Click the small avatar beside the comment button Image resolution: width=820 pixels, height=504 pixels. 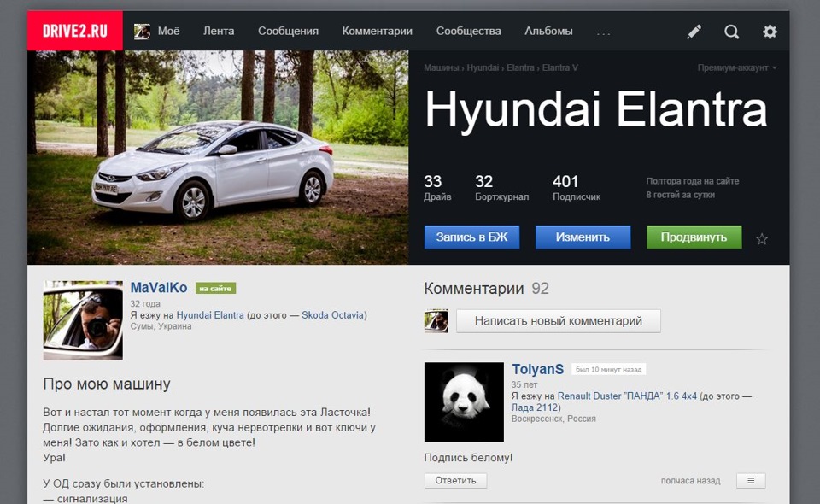tap(436, 320)
